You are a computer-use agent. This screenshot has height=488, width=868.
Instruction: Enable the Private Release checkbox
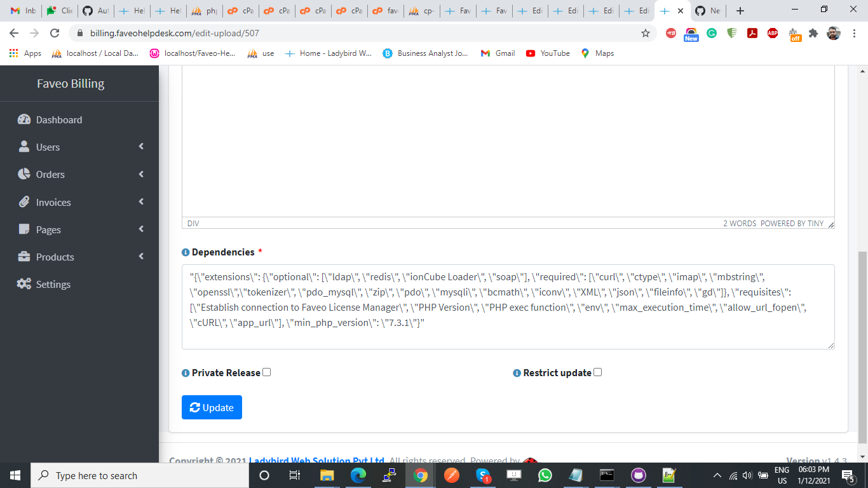tap(266, 372)
